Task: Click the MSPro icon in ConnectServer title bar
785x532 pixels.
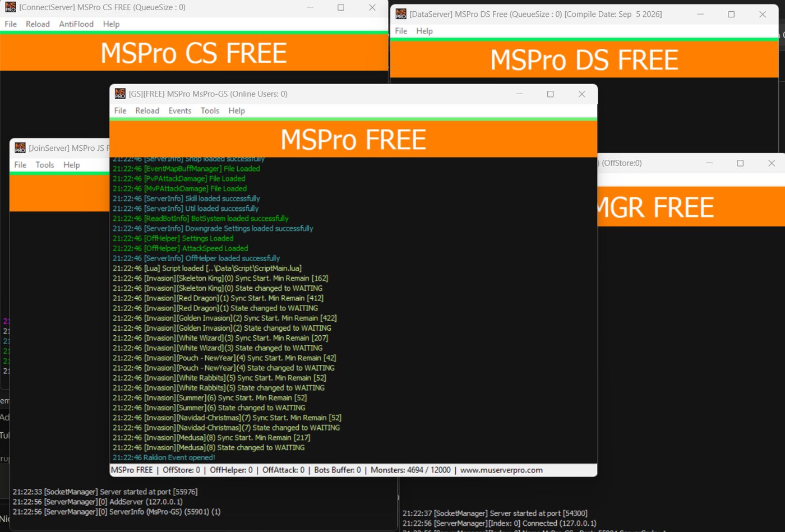Action: coord(10,7)
